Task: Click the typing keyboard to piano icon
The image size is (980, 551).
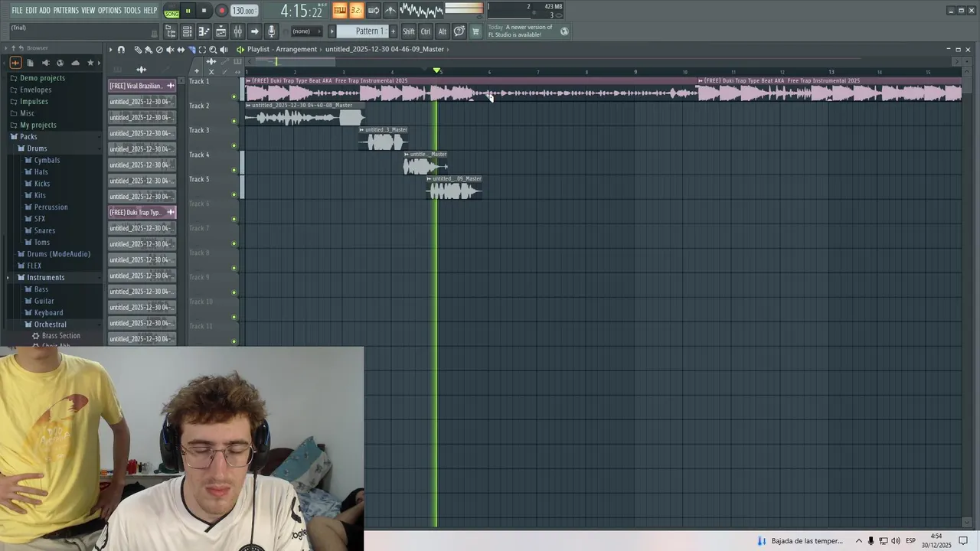Action: [x=339, y=10]
